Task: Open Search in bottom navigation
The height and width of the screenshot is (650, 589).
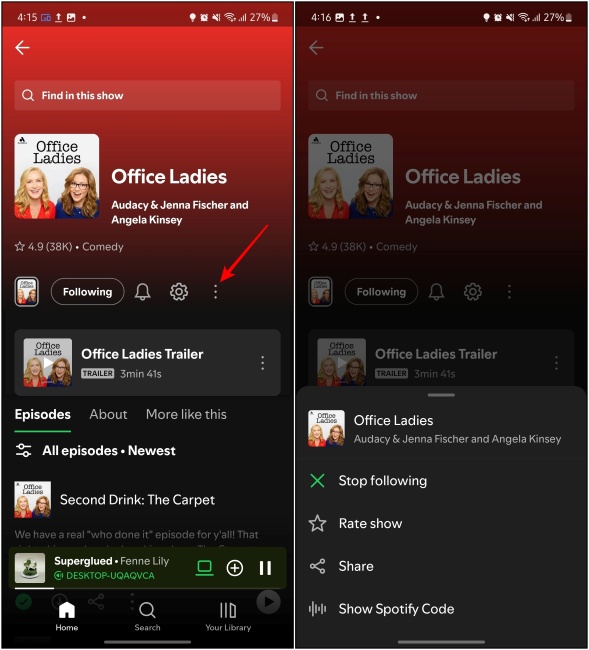Action: tap(147, 616)
